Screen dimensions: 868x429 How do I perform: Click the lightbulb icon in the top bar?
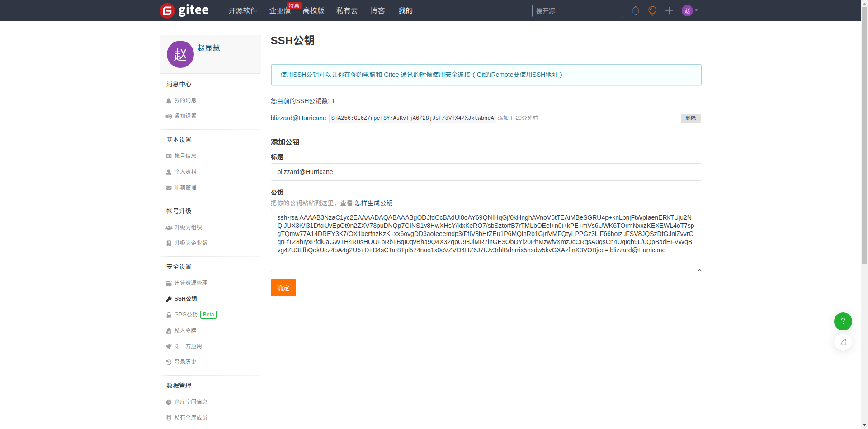point(652,10)
